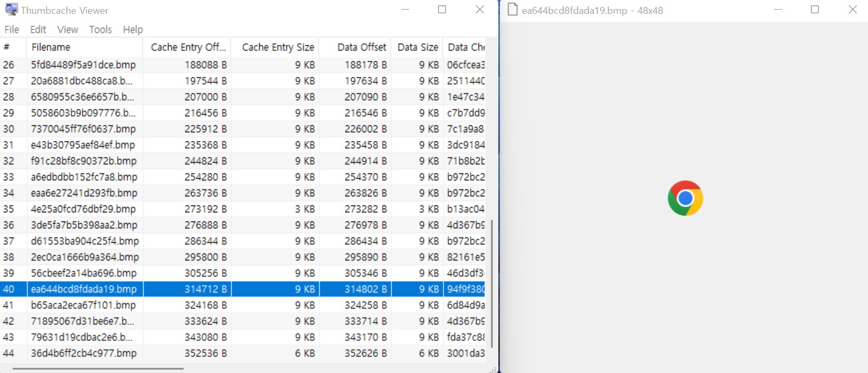Click the cache entry offset 188088 B
This screenshot has width=868, height=373.
(x=205, y=65)
